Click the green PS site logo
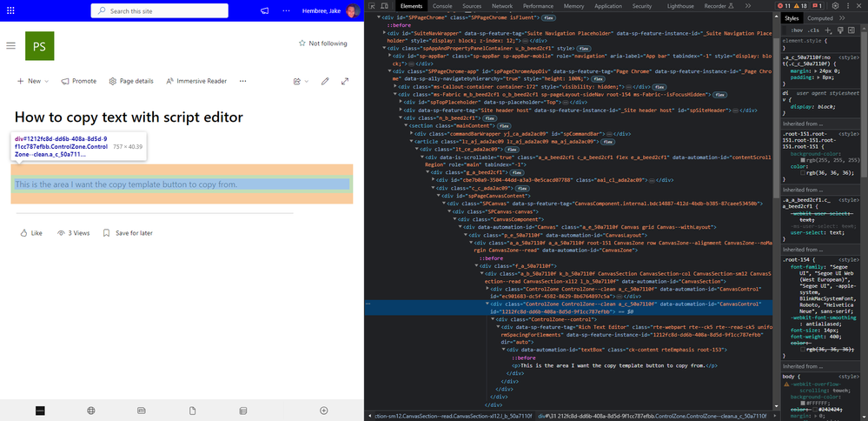The image size is (868, 421). (39, 46)
